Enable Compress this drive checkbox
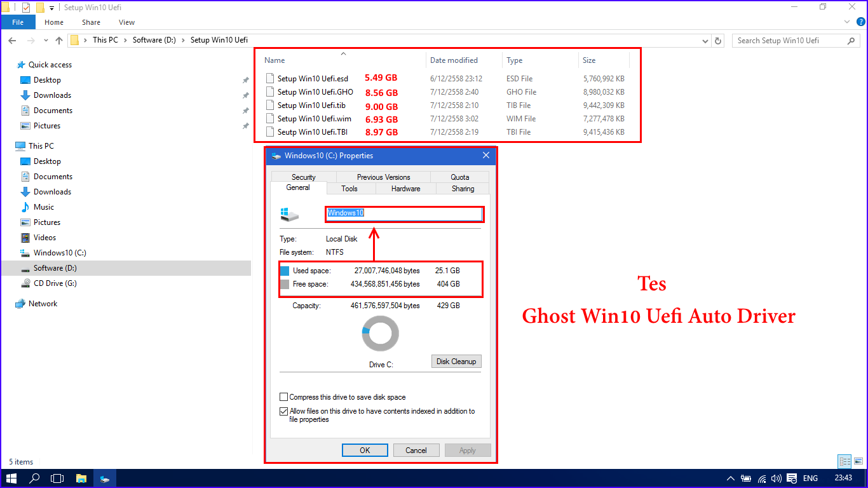The width and height of the screenshot is (868, 488). point(284,397)
